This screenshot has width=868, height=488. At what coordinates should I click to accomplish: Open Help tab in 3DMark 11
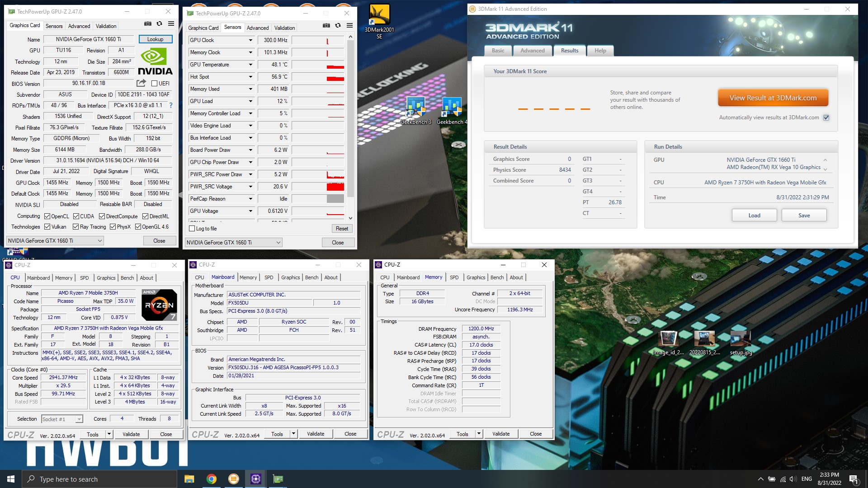pos(600,51)
